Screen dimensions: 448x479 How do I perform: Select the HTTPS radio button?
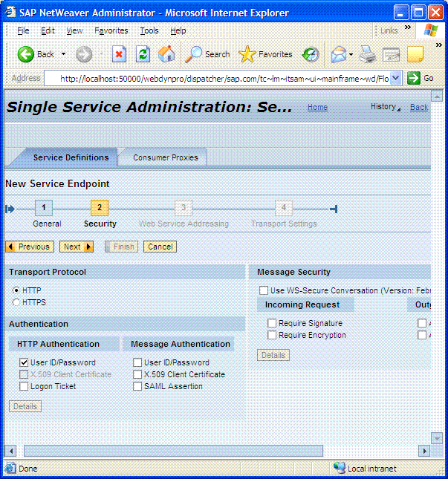(16, 302)
